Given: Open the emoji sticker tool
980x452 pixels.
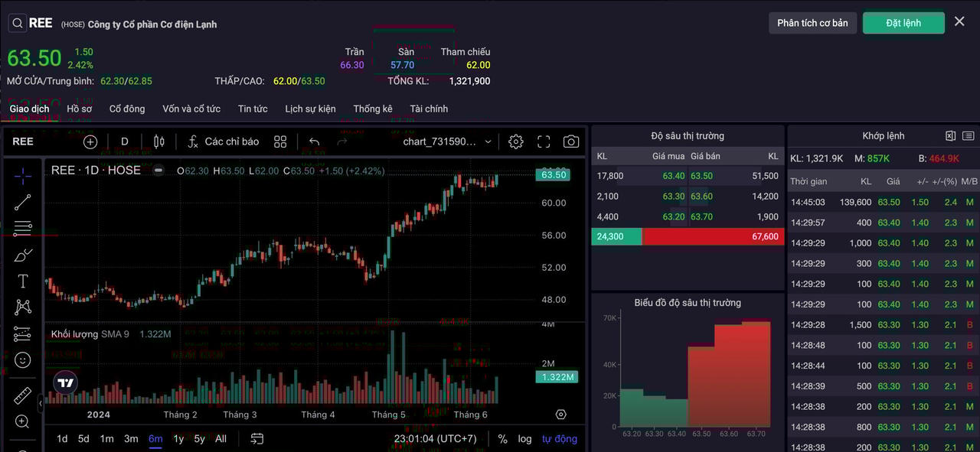Looking at the screenshot, I should click(x=23, y=359).
